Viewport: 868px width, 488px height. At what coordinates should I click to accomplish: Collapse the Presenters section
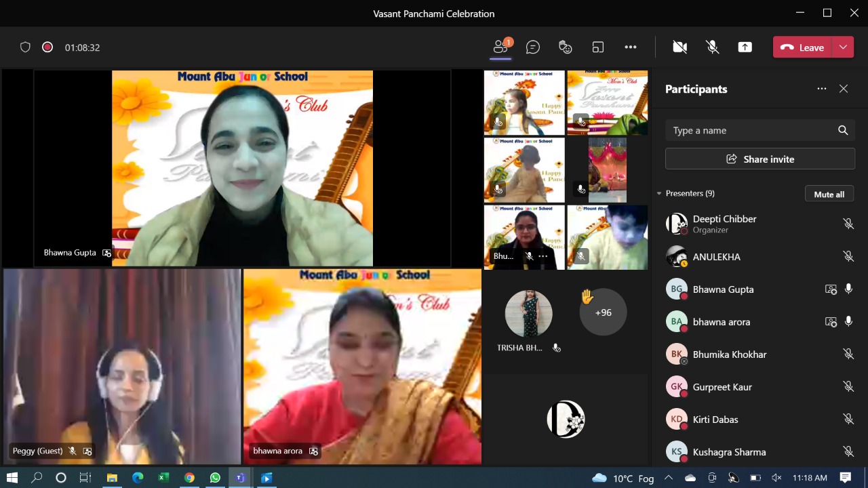[x=659, y=194]
